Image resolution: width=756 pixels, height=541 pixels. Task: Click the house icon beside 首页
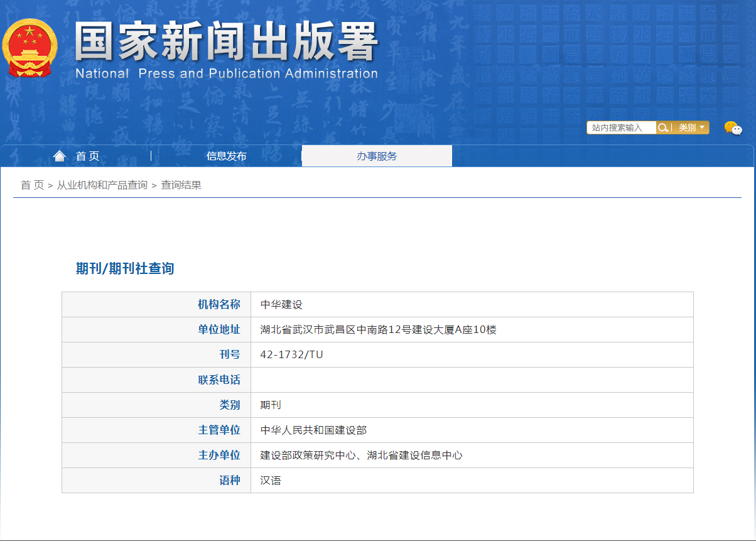pyautogui.click(x=60, y=156)
